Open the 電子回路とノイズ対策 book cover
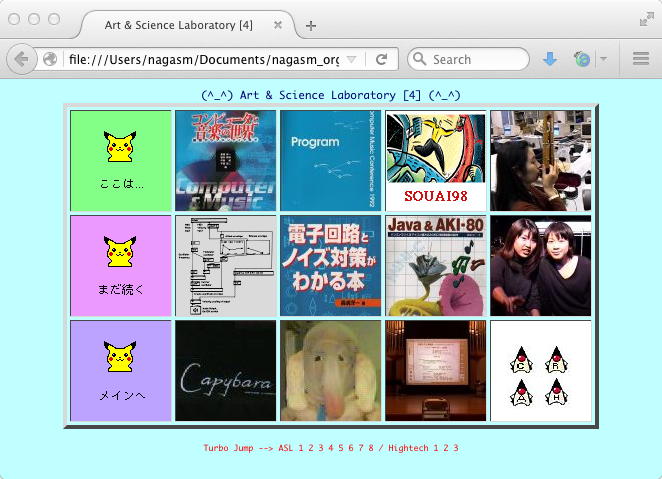Screen dimensions: 662x479 point(331,266)
